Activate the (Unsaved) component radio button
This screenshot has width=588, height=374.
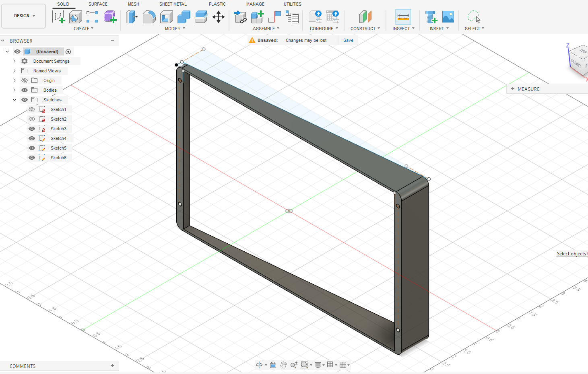(68, 51)
